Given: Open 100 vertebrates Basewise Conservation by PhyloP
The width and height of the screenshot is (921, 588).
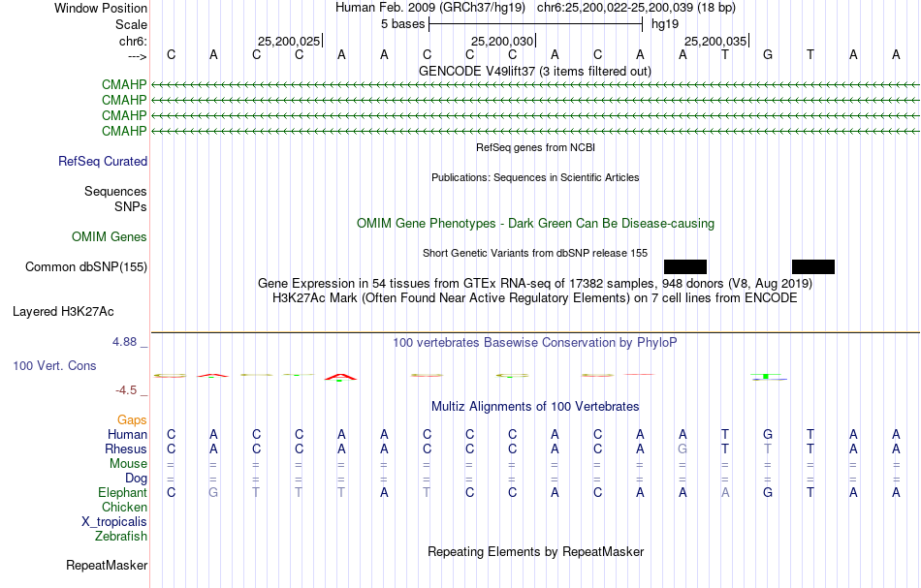Looking at the screenshot, I should 534,343.
